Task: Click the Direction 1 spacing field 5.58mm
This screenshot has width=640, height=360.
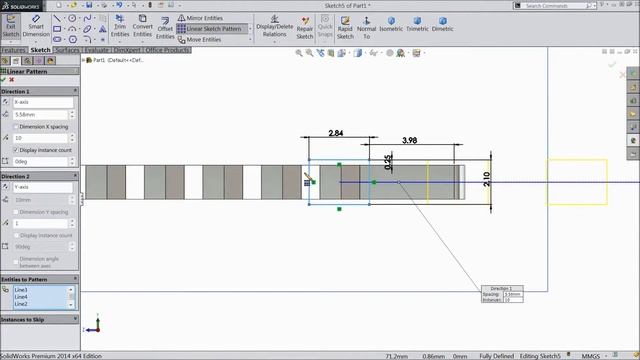Action: click(x=40, y=115)
